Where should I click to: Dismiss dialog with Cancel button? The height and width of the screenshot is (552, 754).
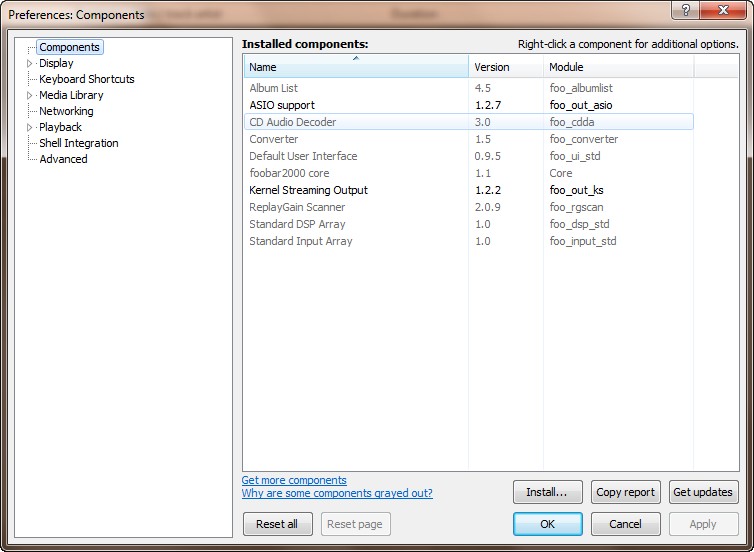625,524
